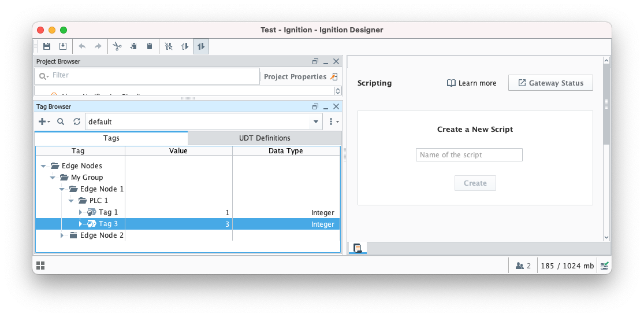The image size is (644, 317).
Task: Click the scroll down arrow in right panel
Action: pyautogui.click(x=606, y=237)
